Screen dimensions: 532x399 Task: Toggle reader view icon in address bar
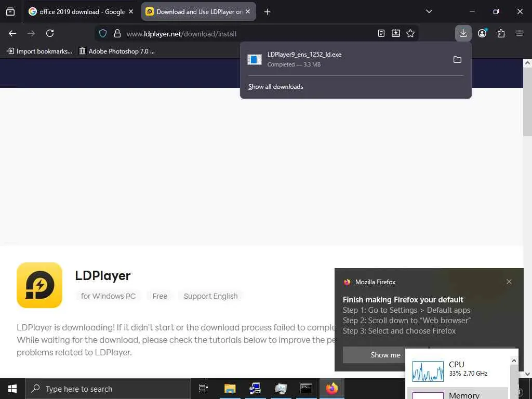click(x=381, y=33)
